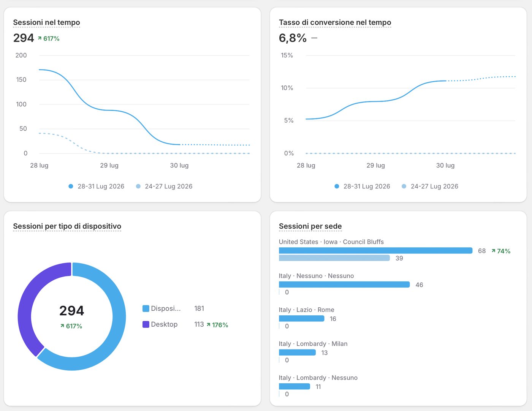Click the '200' axis label in sessions chart
532x411 pixels.
(21, 55)
